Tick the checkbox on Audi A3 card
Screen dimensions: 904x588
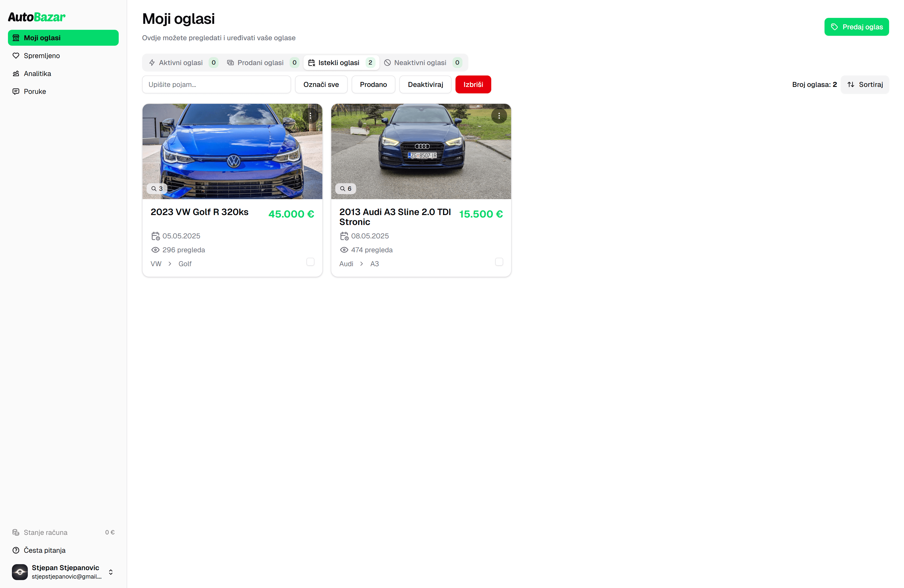[x=499, y=262]
